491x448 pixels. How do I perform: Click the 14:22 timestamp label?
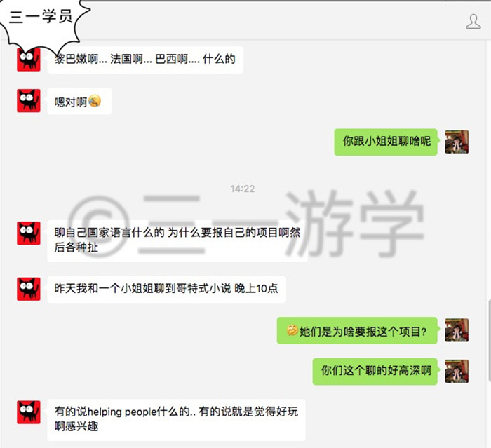coord(243,189)
